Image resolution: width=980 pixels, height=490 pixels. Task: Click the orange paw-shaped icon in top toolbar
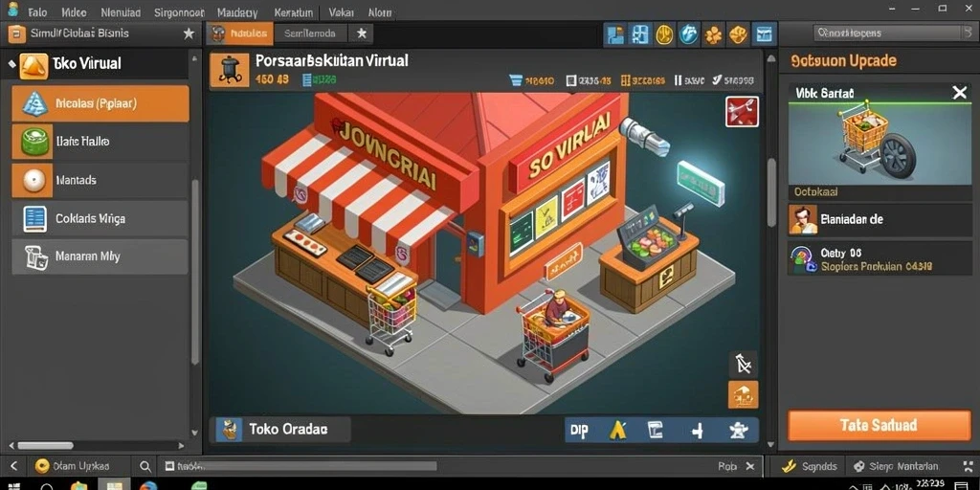pos(713,33)
